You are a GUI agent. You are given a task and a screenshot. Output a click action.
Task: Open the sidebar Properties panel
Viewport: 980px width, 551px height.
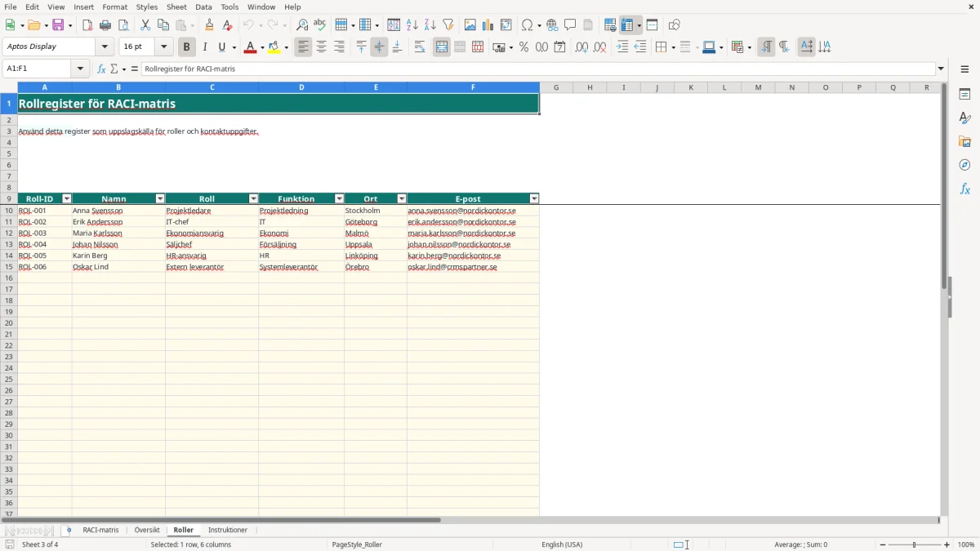coord(964,94)
